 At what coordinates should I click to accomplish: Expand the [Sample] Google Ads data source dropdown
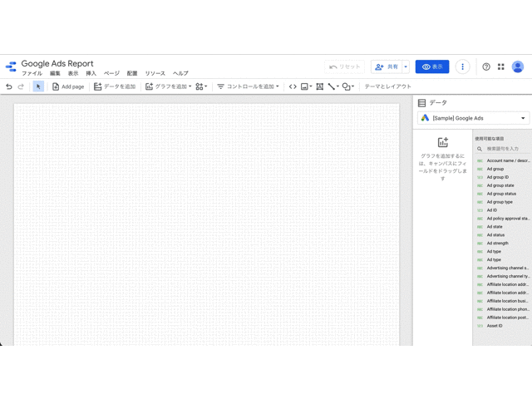point(473,118)
